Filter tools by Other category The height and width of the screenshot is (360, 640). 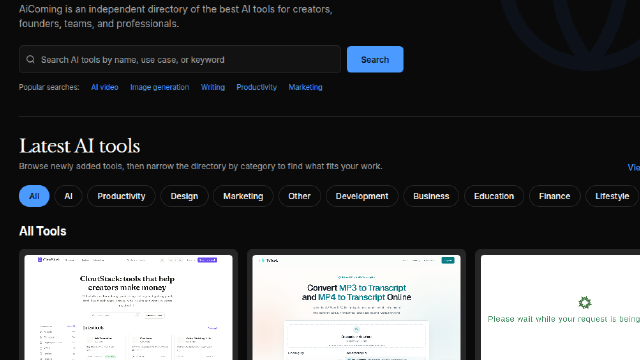[x=299, y=196]
